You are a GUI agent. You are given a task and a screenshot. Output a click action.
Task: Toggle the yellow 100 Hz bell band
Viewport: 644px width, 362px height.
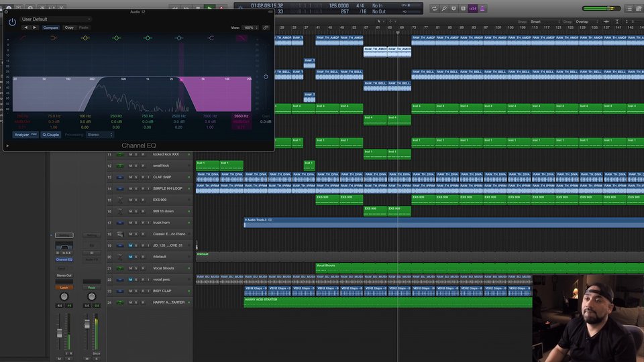85,38
